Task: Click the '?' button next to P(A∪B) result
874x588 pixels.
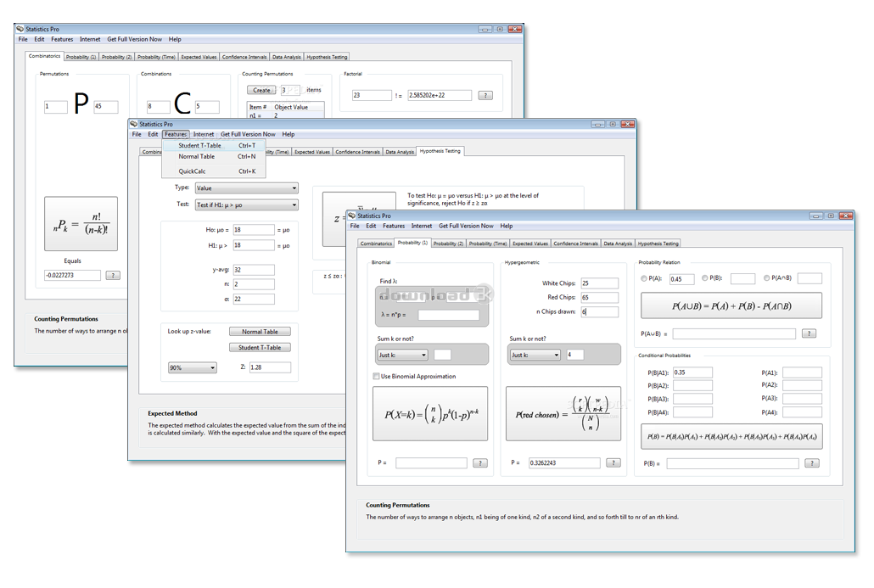Action: coord(810,334)
